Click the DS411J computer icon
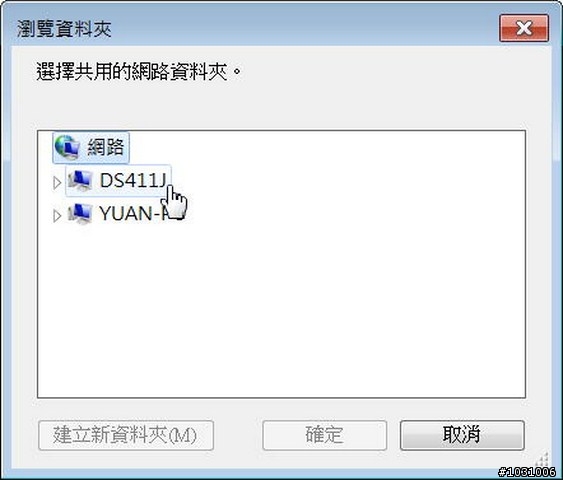The image size is (563, 480). pos(79,180)
